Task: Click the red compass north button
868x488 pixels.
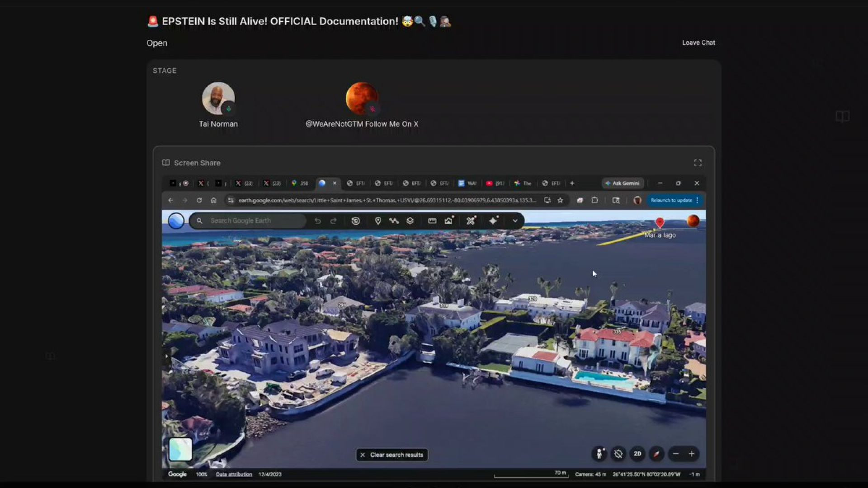Action: (656, 454)
